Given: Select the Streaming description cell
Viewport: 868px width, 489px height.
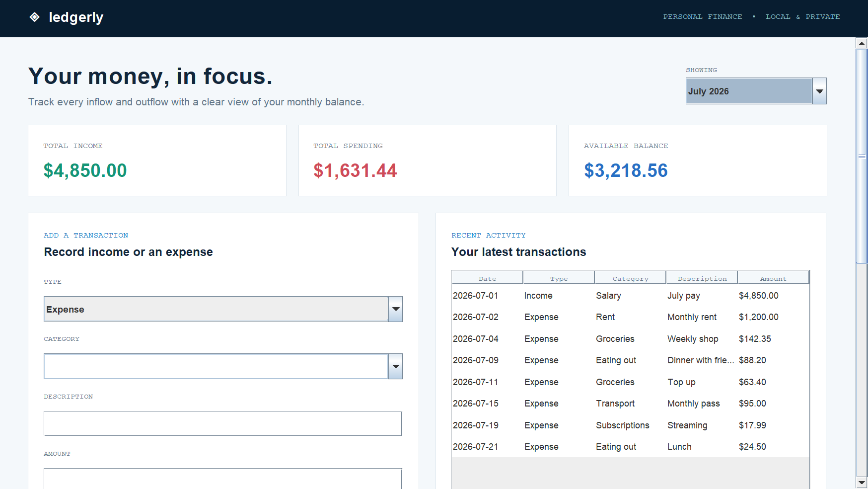Looking at the screenshot, I should [702, 425].
